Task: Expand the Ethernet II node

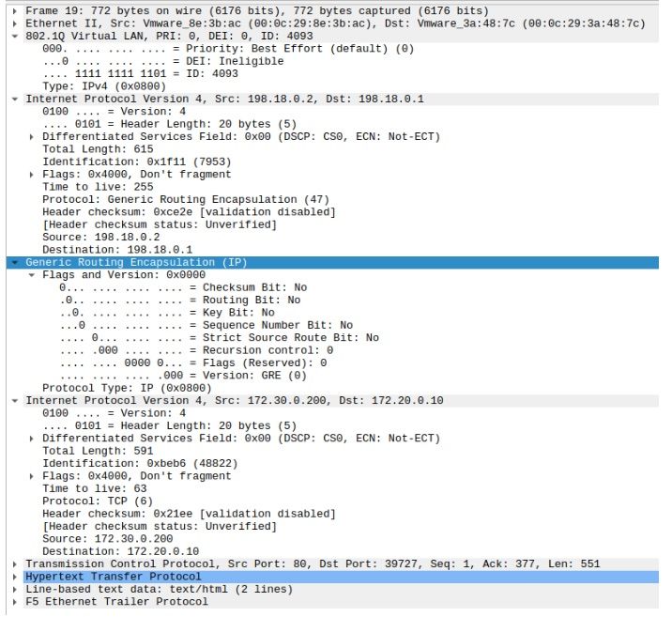Action: coord(15,23)
